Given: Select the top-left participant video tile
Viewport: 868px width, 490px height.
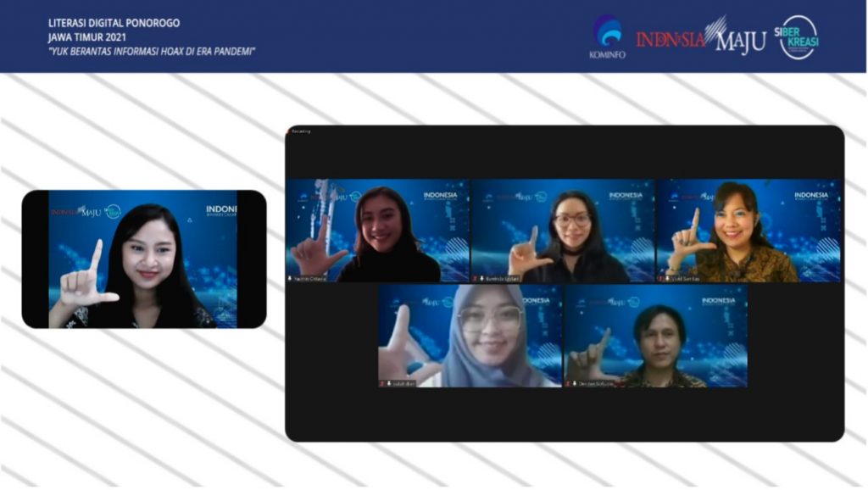Looking at the screenshot, I should (378, 231).
